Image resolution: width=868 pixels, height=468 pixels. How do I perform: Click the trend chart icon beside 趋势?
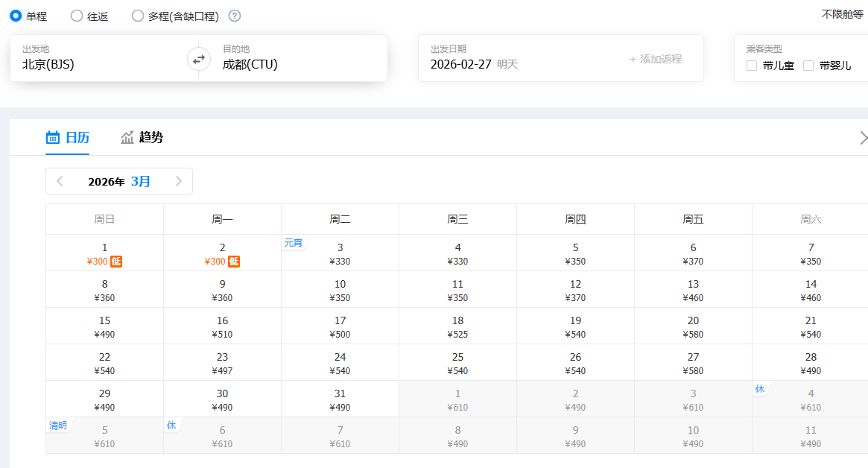127,137
